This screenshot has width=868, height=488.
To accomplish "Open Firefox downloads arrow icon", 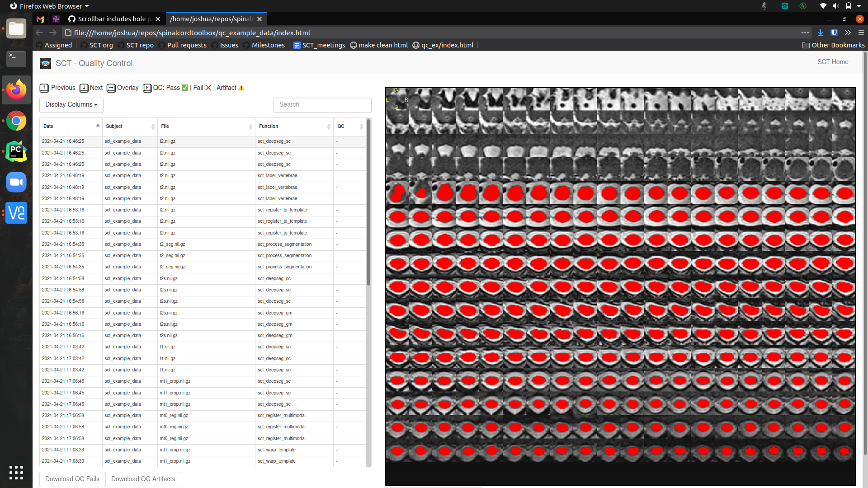I will click(821, 33).
